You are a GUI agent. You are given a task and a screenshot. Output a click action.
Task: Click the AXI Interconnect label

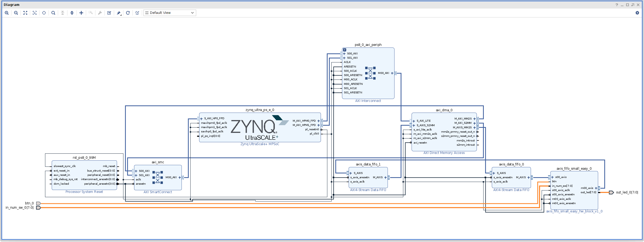pos(368,101)
